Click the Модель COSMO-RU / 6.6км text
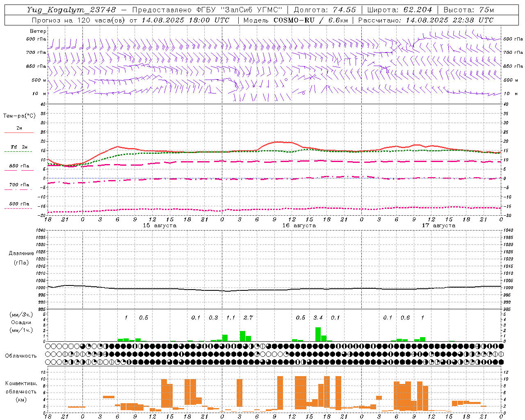The width and height of the screenshot is (525, 420). (296, 20)
